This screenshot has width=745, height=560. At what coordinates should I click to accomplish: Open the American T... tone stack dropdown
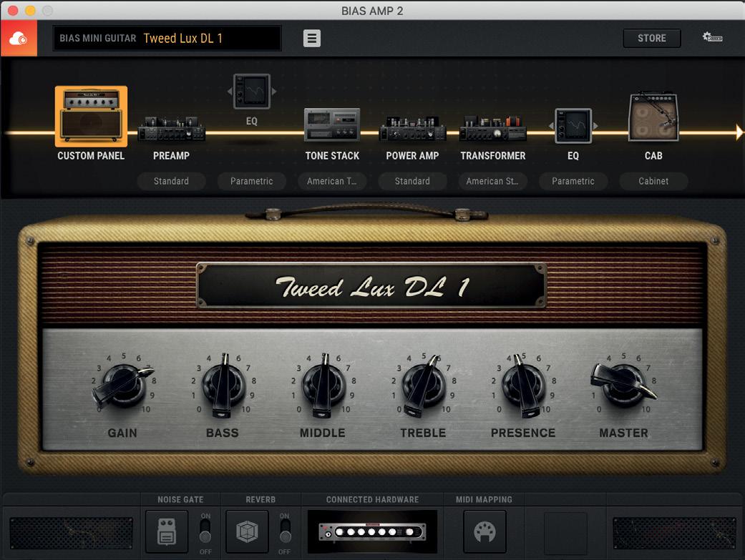click(331, 181)
